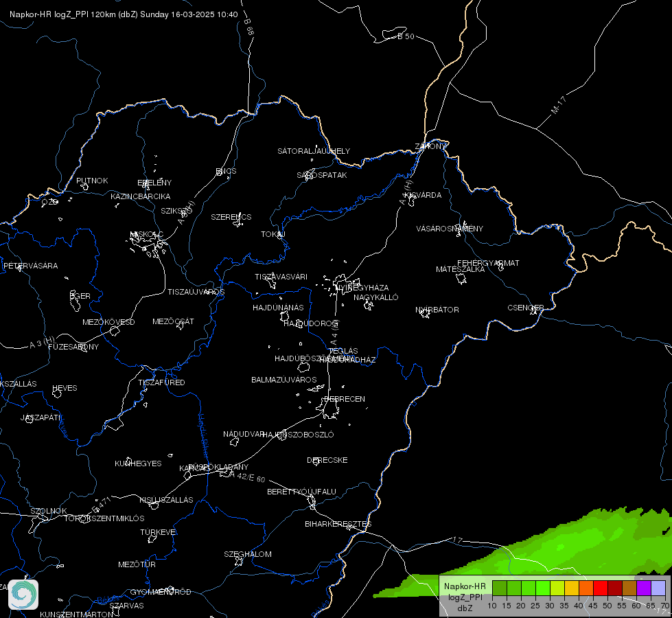
Task: Click the bright red 45 dBZ swatch
Action: [x=601, y=588]
